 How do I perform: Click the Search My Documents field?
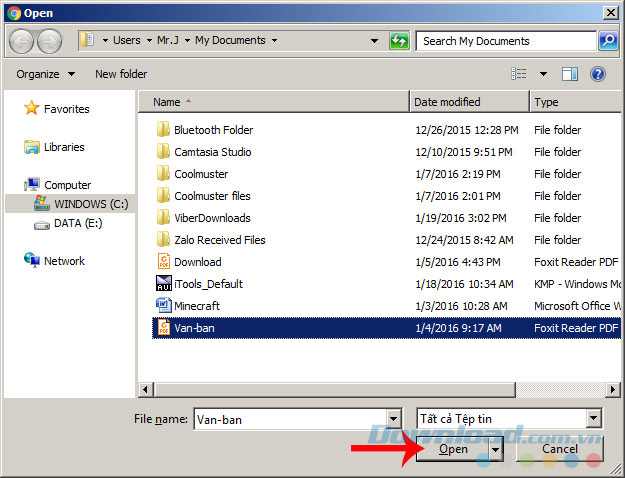(506, 41)
